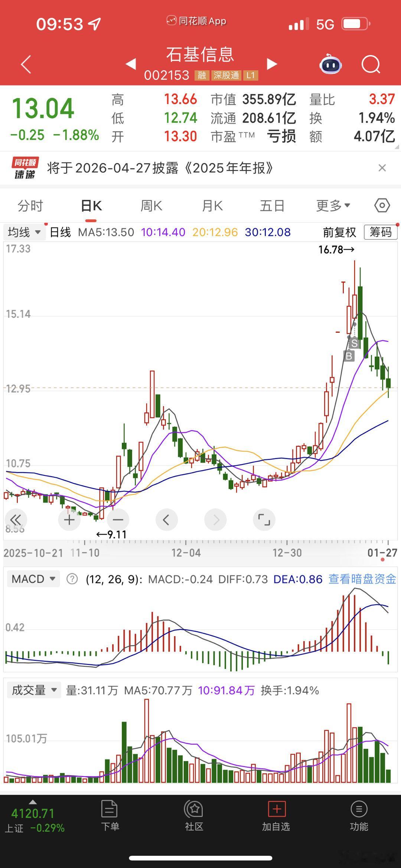This screenshot has height=868, width=401.
Task: Tap the back arrow in the header
Action: (26, 65)
